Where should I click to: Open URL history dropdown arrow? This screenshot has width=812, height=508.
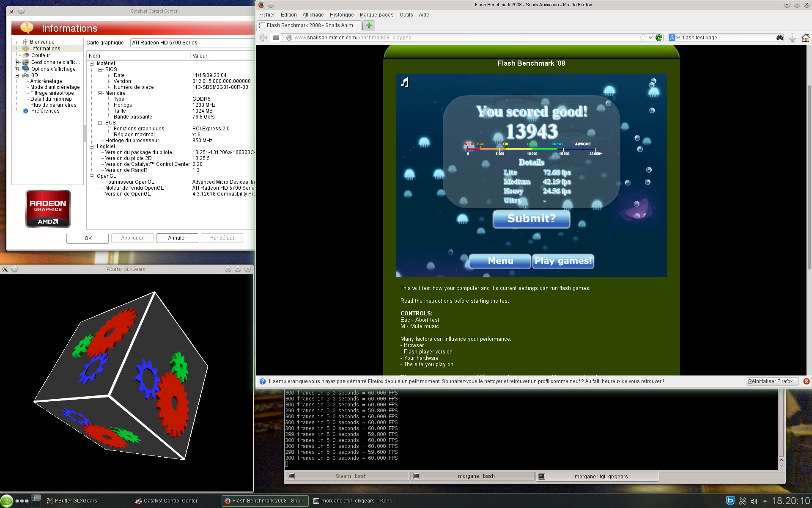click(651, 37)
